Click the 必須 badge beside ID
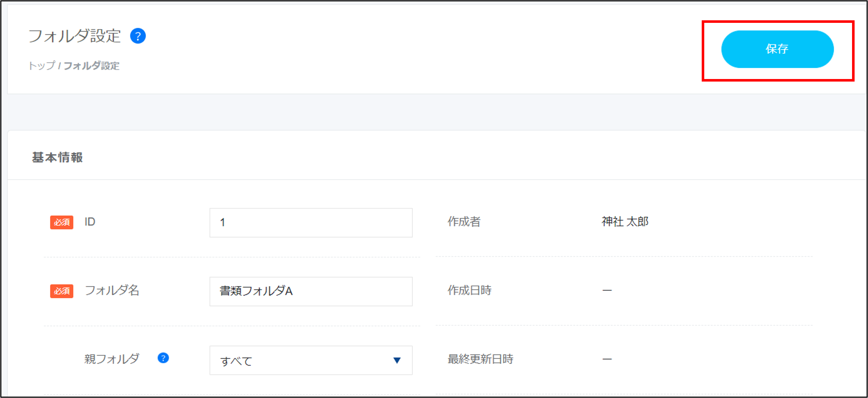The width and height of the screenshot is (868, 398). pos(62,222)
